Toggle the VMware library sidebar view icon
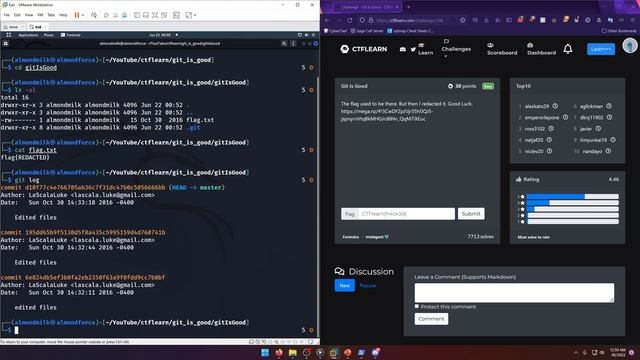The width and height of the screenshot is (640, 360). point(137,15)
